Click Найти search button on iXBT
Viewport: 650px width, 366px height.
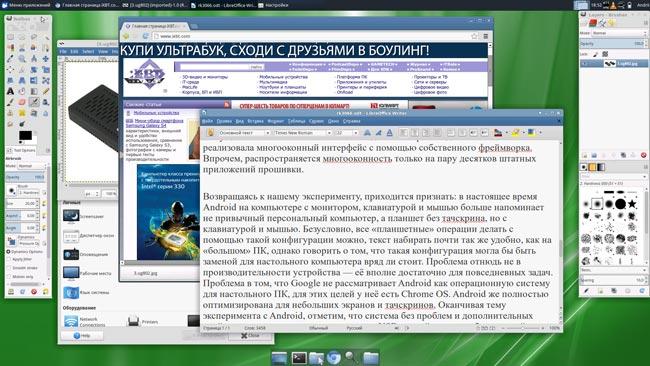pyautogui.click(x=256, y=67)
